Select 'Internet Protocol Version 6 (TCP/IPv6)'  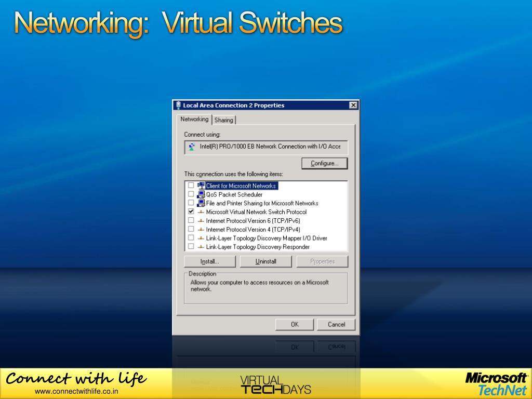point(253,220)
